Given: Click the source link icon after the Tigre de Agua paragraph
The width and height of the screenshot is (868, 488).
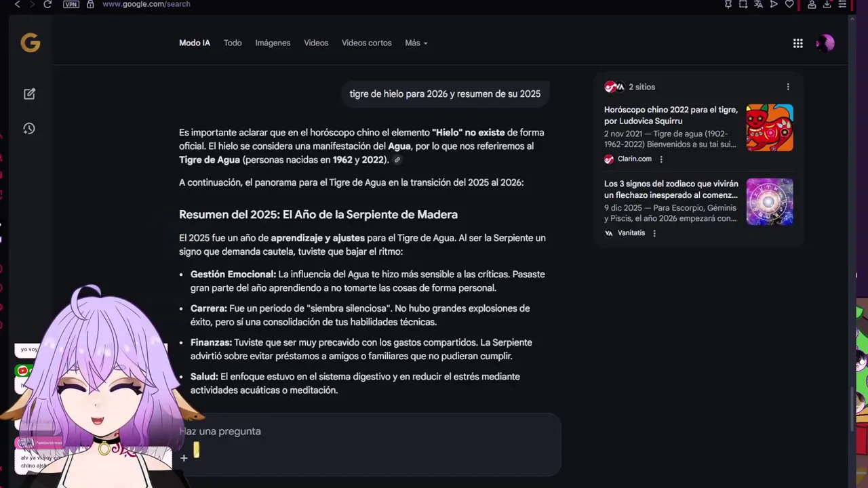Looking at the screenshot, I should (397, 160).
